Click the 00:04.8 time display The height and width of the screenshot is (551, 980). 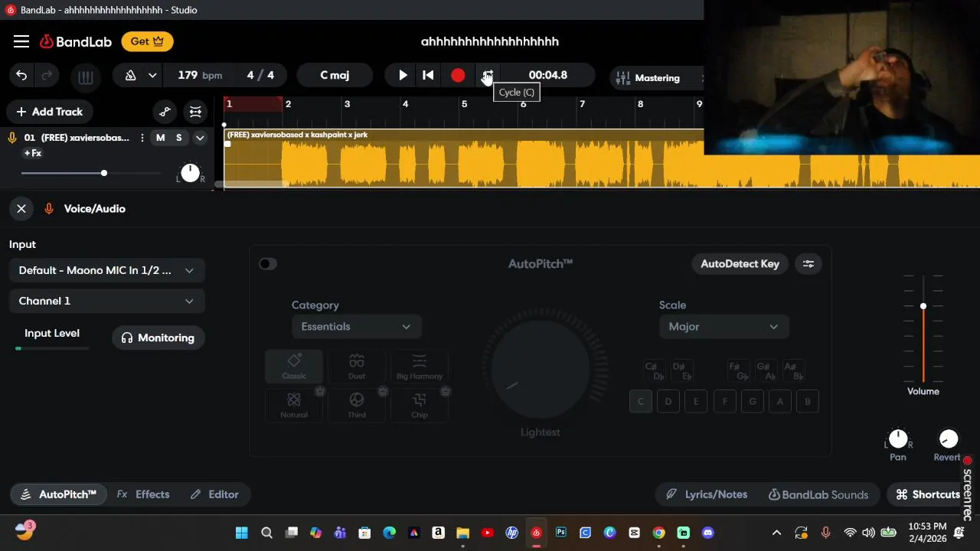pyautogui.click(x=548, y=75)
